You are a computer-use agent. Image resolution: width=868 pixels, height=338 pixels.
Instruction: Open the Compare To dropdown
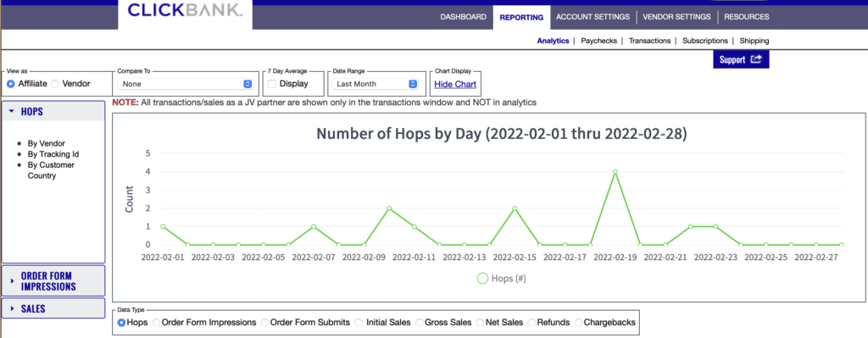tap(187, 84)
